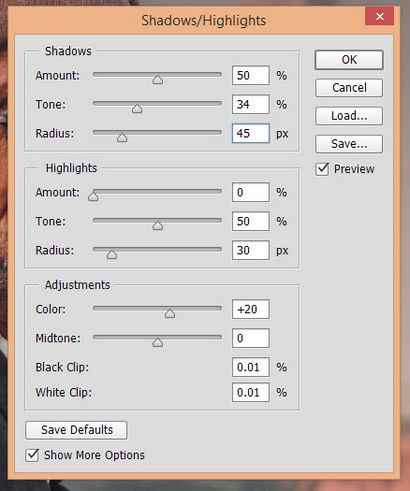Click OK to apply Shadows/Highlights

tap(349, 60)
